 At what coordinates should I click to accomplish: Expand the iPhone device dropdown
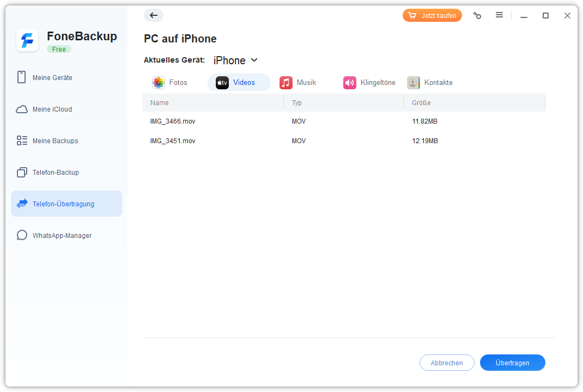point(235,60)
